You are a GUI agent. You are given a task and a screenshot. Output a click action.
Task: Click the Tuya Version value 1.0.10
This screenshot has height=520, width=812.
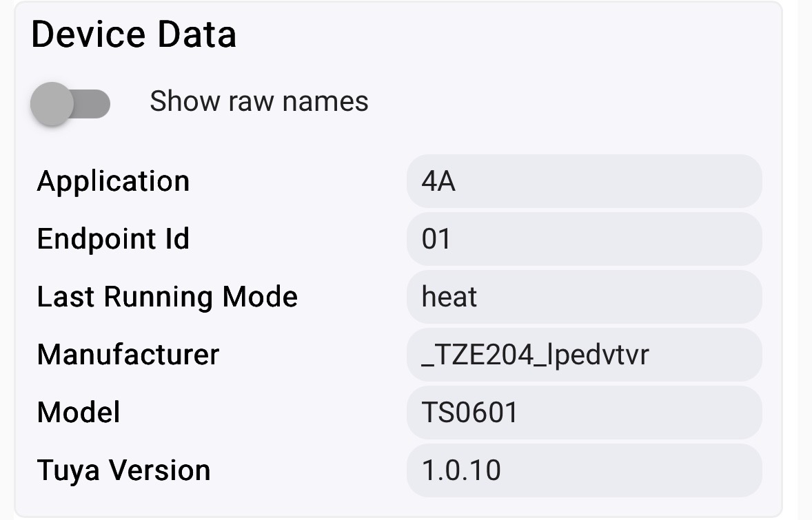(x=584, y=471)
